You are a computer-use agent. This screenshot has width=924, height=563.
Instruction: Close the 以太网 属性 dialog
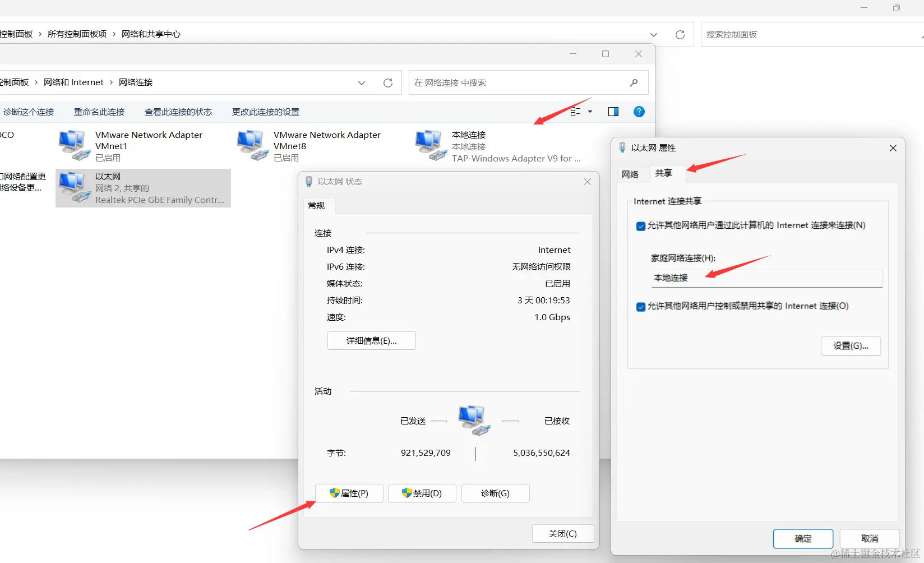pyautogui.click(x=893, y=148)
